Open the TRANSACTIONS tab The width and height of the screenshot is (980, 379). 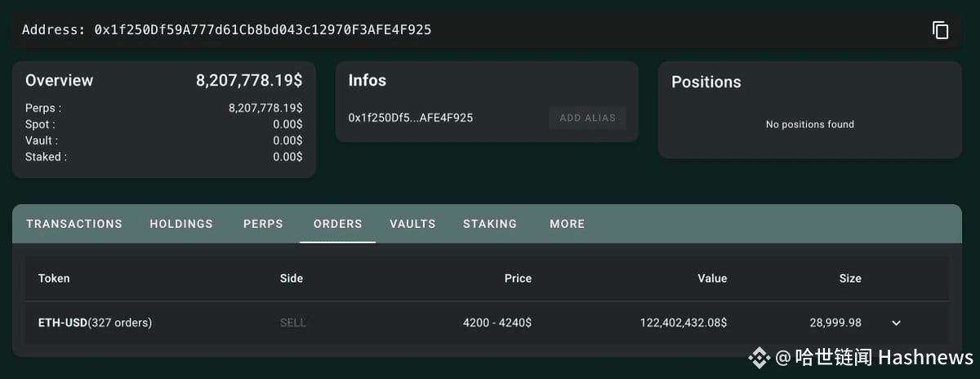pyautogui.click(x=74, y=224)
